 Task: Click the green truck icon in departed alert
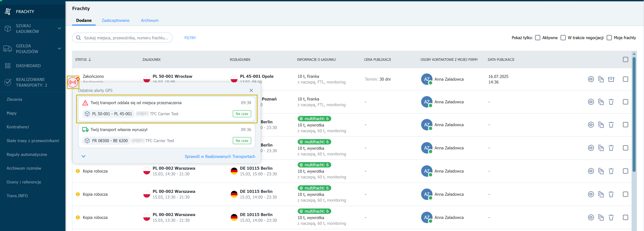pyautogui.click(x=85, y=130)
